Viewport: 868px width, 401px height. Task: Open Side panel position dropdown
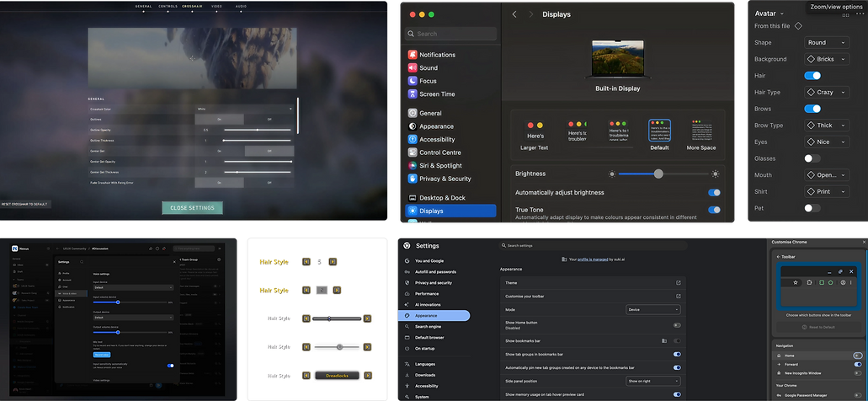pos(653,381)
